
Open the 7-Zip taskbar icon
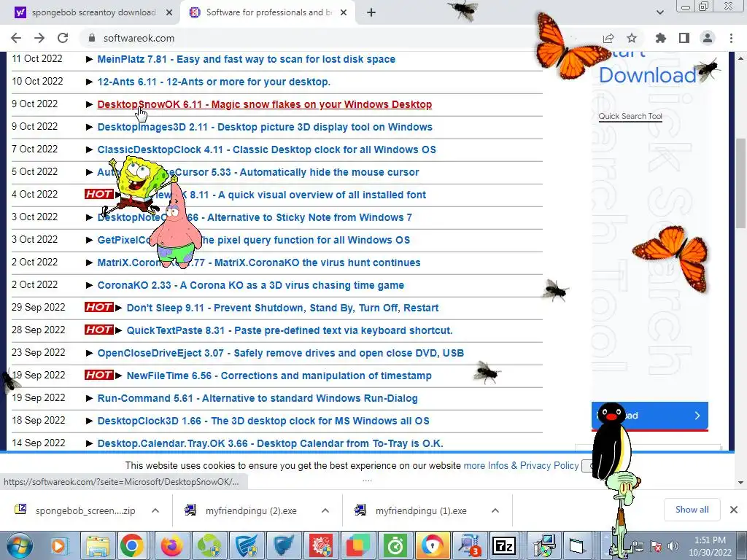pyautogui.click(x=503, y=545)
